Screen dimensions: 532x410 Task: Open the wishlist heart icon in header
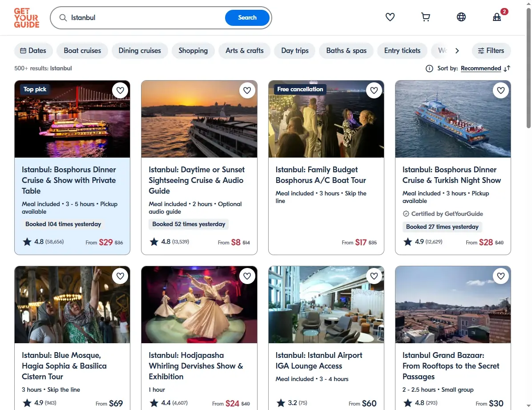[390, 17]
